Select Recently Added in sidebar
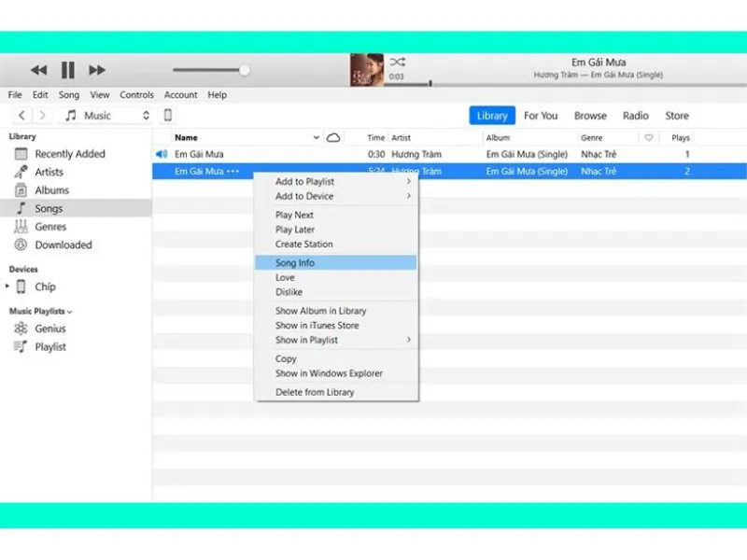The width and height of the screenshot is (747, 560). pyautogui.click(x=77, y=154)
